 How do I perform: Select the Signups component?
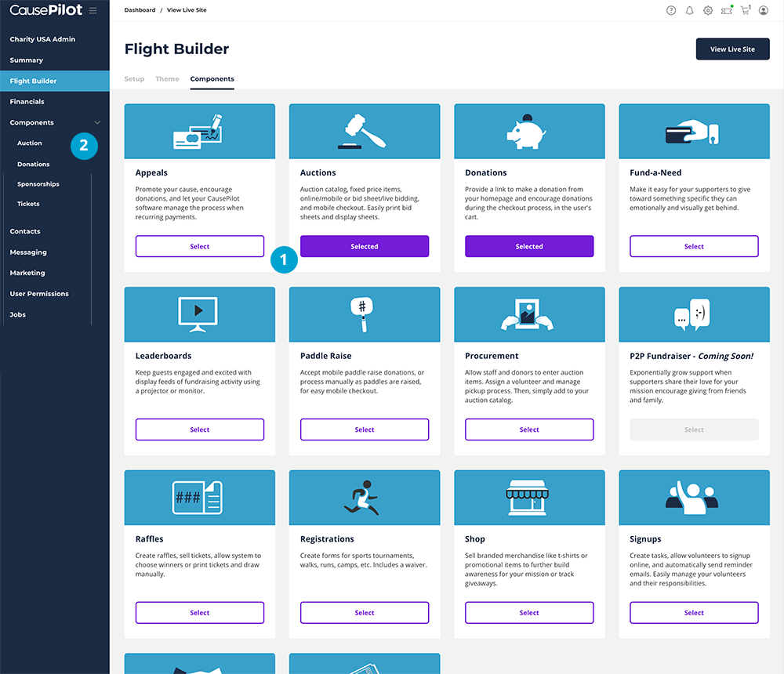(x=694, y=613)
